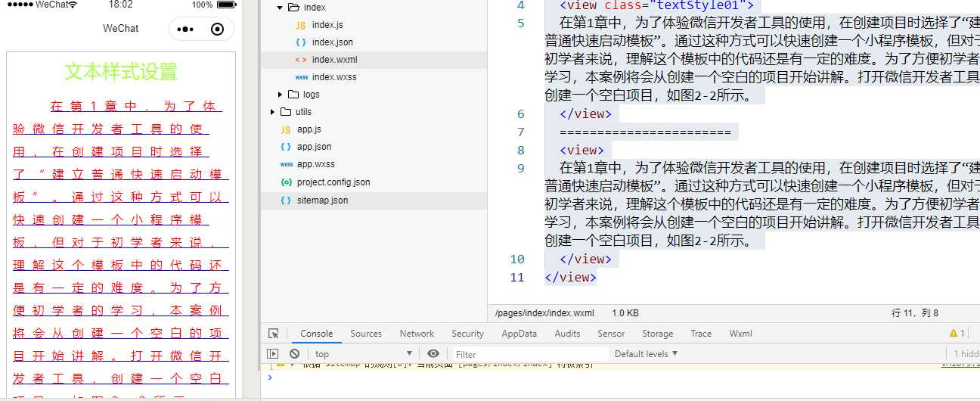980x401 pixels.
Task: Click the wxss icon next to app.wxss
Action: tap(286, 164)
